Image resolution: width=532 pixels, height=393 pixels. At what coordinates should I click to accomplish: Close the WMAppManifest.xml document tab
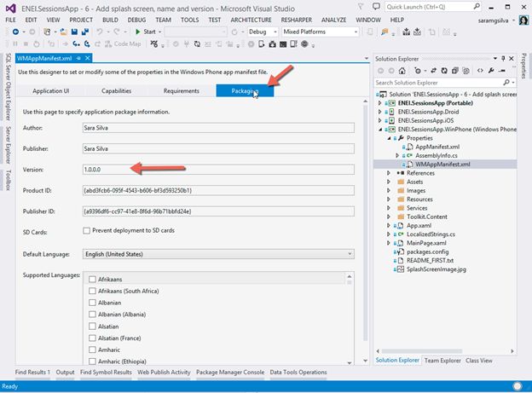[88, 58]
